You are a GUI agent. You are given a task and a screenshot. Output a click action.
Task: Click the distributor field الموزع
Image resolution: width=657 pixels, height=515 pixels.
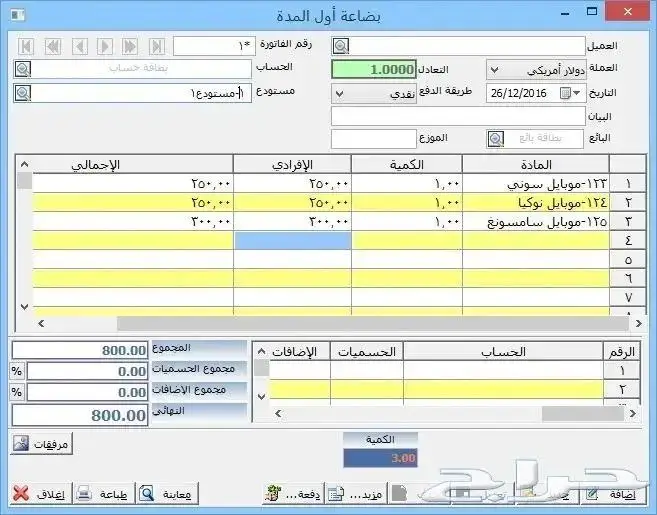coord(374,139)
